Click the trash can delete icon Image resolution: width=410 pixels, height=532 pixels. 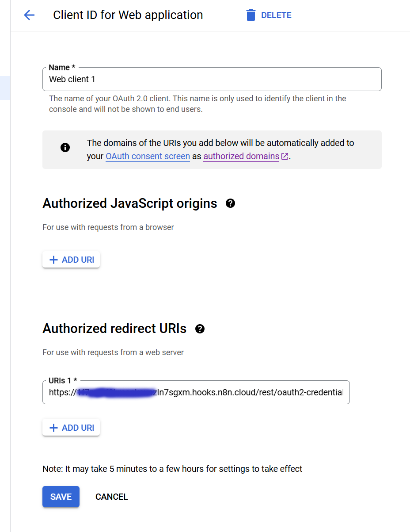(x=251, y=15)
